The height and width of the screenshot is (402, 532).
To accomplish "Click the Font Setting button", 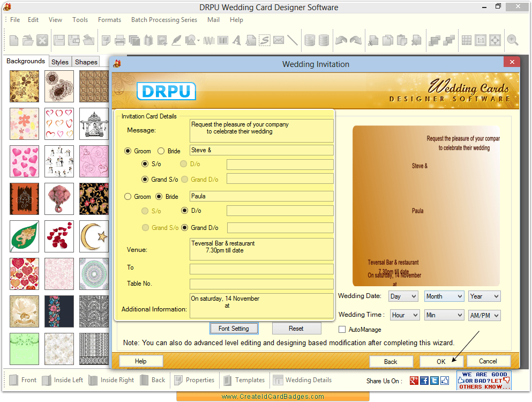I will [234, 329].
